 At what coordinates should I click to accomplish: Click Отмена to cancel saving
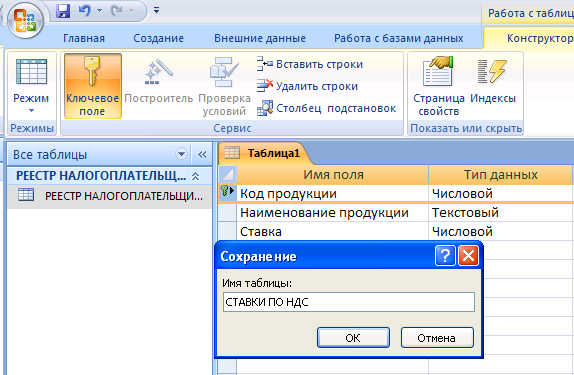pos(437,338)
